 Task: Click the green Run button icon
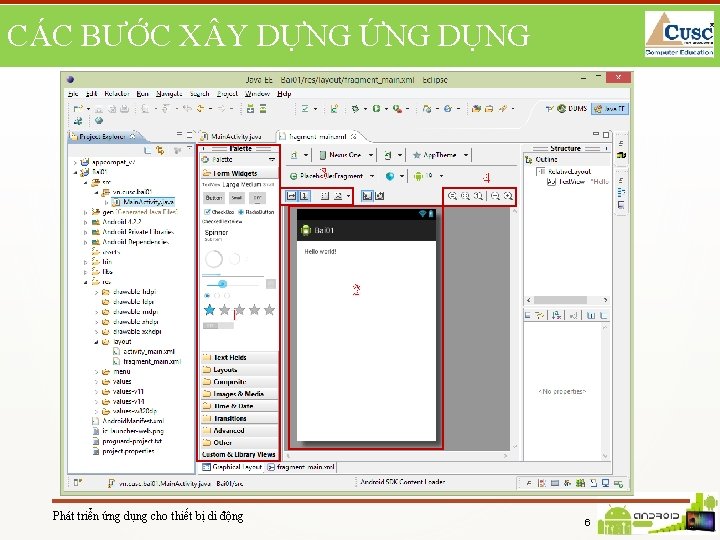(x=377, y=109)
